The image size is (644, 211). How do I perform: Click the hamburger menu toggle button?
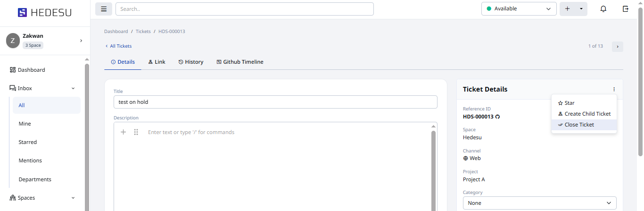coord(103,9)
